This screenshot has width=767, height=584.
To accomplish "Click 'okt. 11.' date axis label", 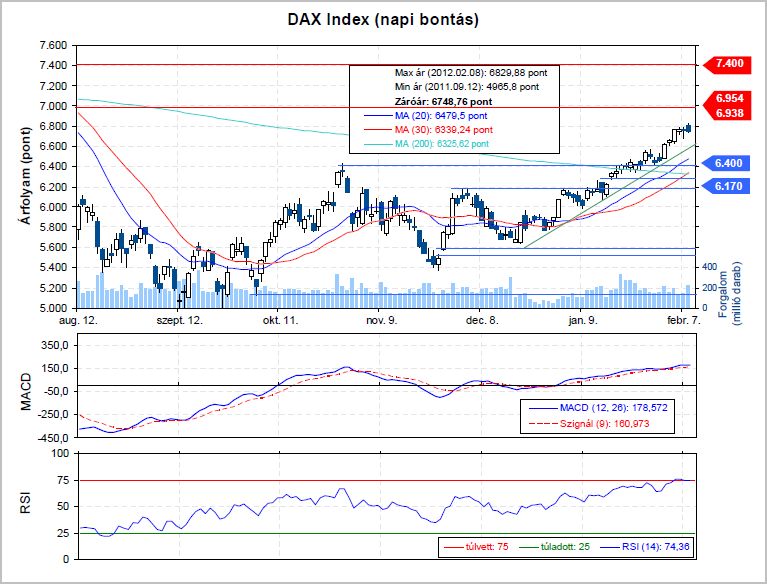I will pyautogui.click(x=280, y=320).
